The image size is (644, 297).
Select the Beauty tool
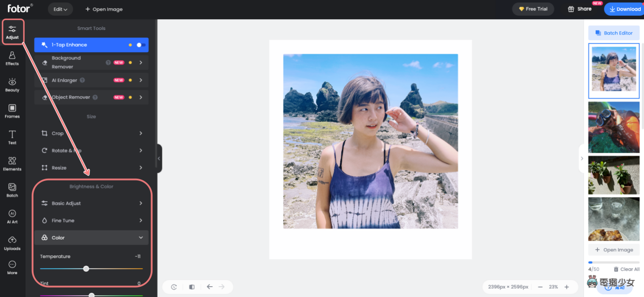(12, 84)
